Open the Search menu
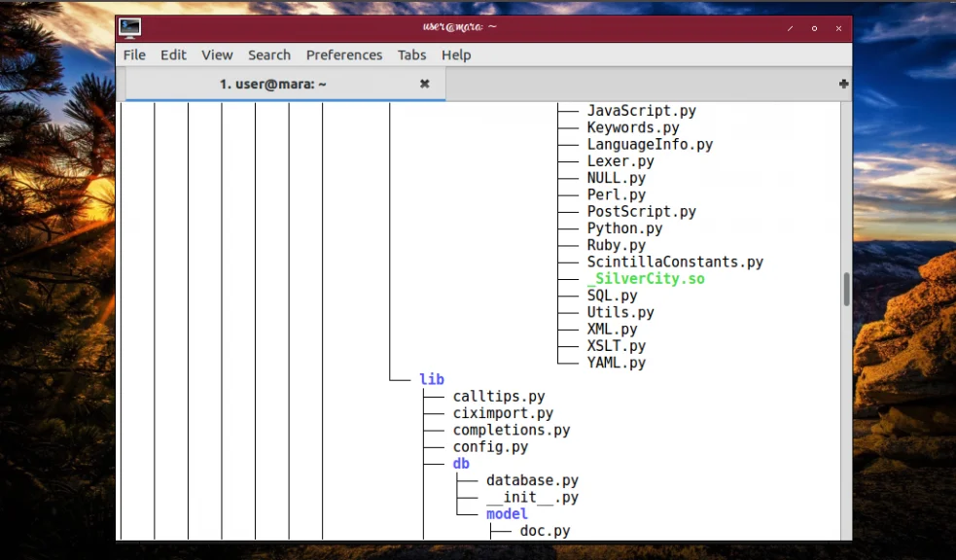The width and height of the screenshot is (956, 560). [x=268, y=55]
